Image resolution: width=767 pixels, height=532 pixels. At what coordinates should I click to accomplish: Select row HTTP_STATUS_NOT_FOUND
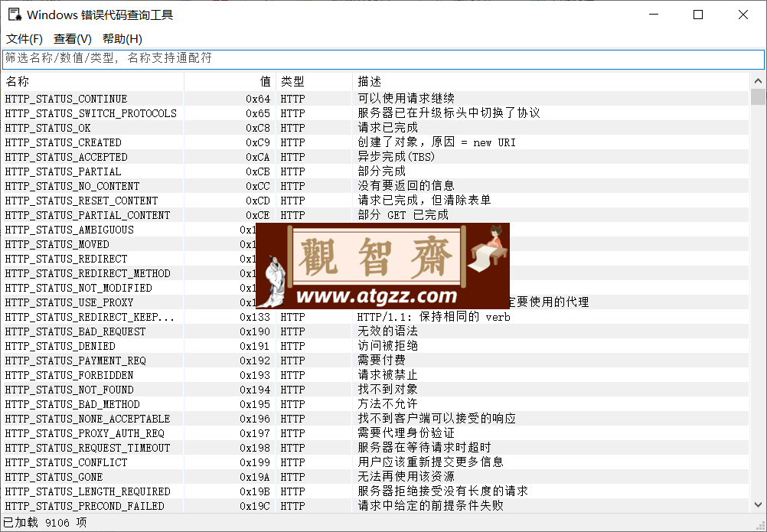376,390
